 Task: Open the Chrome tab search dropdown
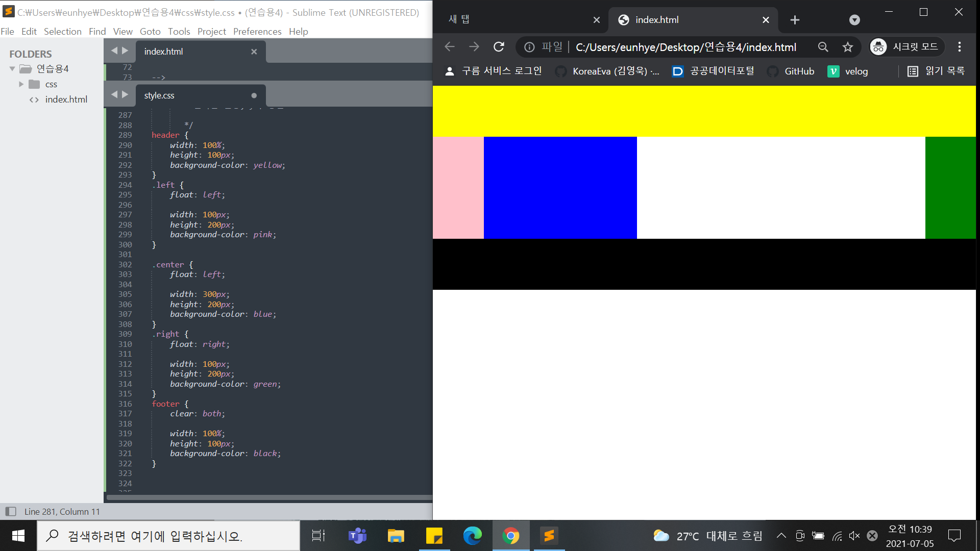coord(854,20)
